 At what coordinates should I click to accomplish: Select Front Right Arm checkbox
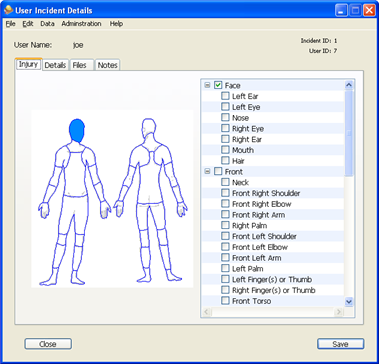click(x=225, y=215)
